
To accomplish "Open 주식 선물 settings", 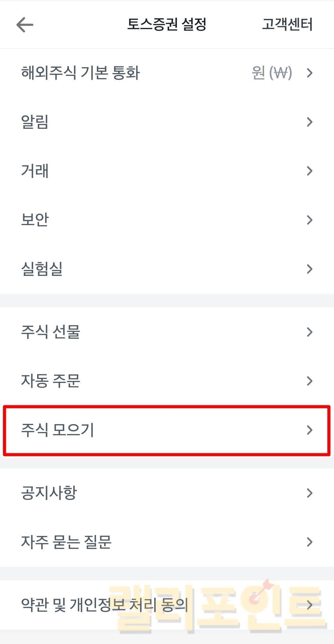I will 51,332.
